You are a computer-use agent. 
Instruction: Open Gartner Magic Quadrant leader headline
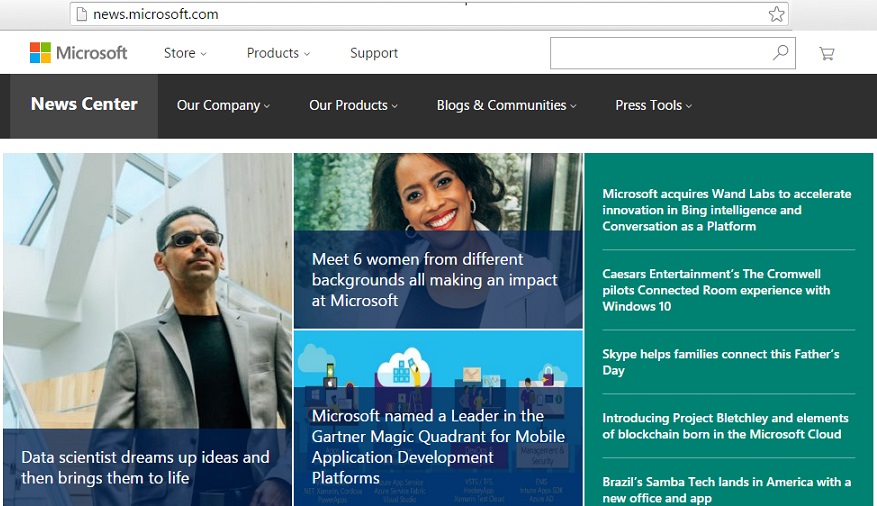pyautogui.click(x=438, y=447)
